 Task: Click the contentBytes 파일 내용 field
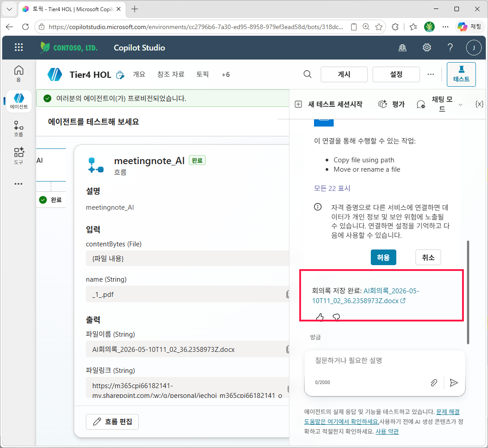click(x=187, y=258)
